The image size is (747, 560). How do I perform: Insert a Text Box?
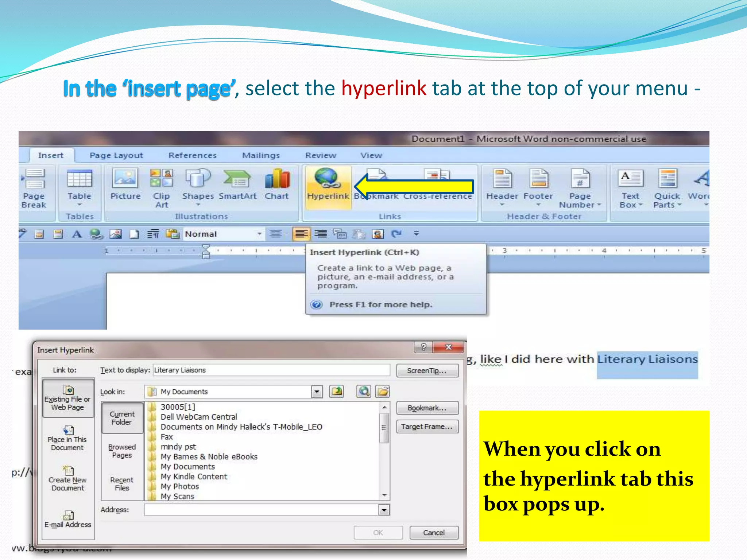click(631, 188)
